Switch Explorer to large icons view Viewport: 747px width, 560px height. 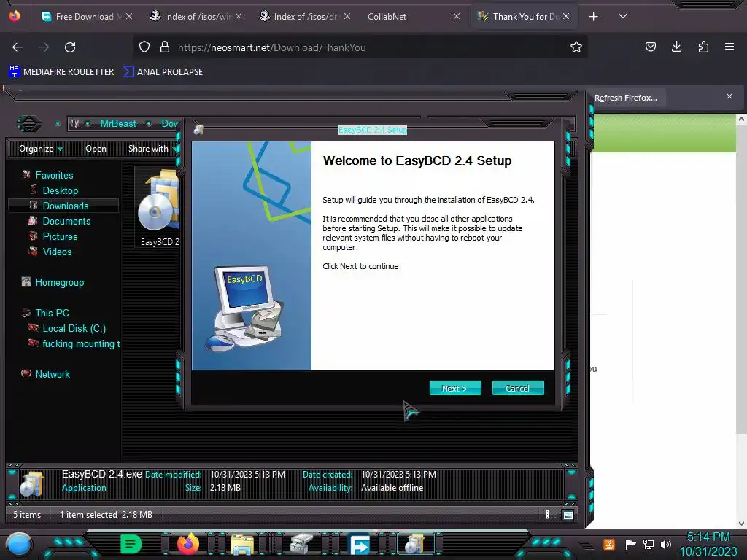[568, 514]
